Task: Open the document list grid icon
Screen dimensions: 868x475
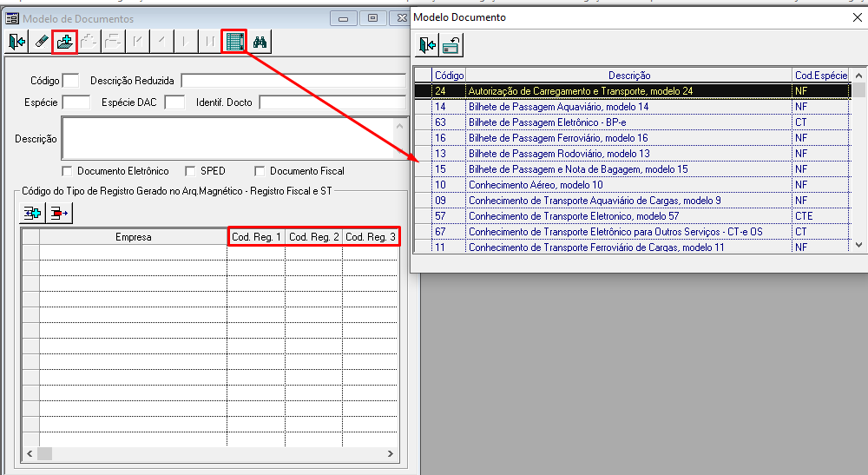Action: 233,41
